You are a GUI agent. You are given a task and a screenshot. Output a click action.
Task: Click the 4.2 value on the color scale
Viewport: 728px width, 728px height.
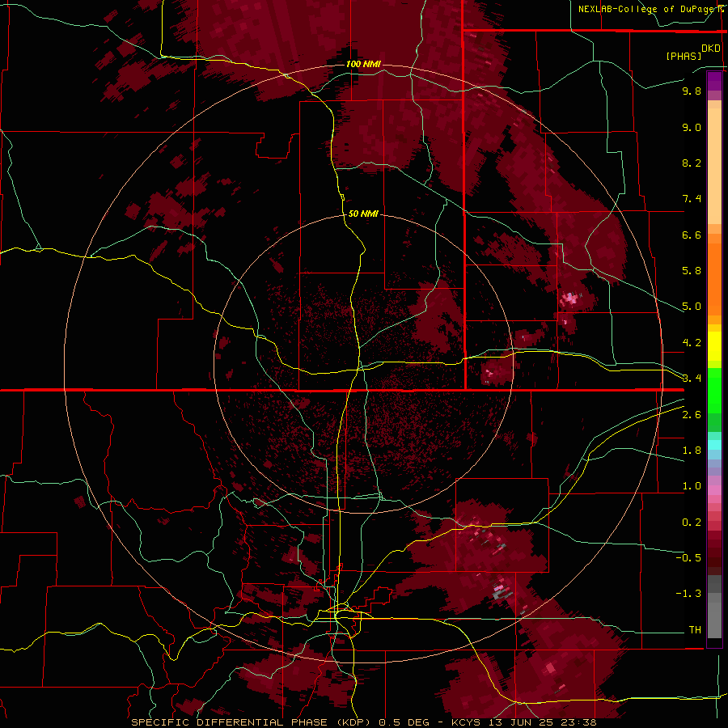tap(692, 343)
